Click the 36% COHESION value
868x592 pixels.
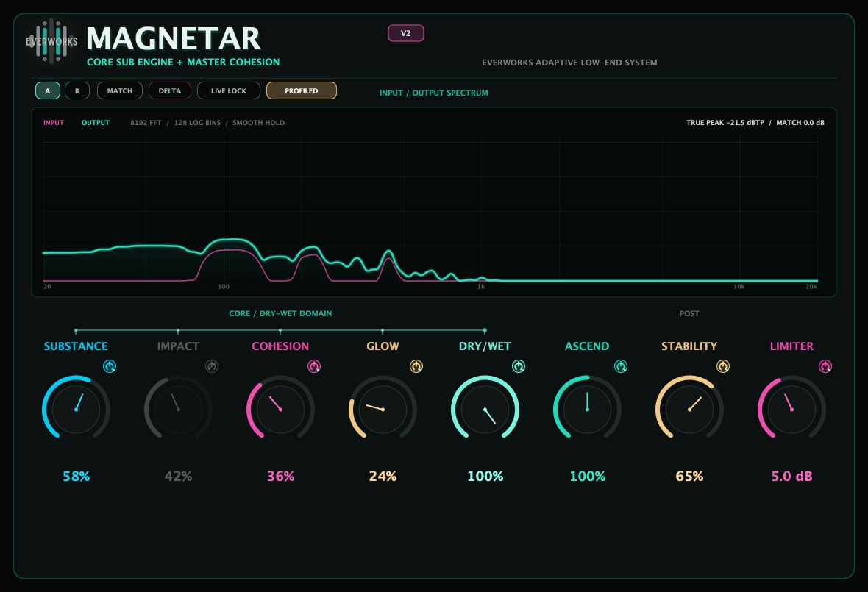(x=281, y=477)
